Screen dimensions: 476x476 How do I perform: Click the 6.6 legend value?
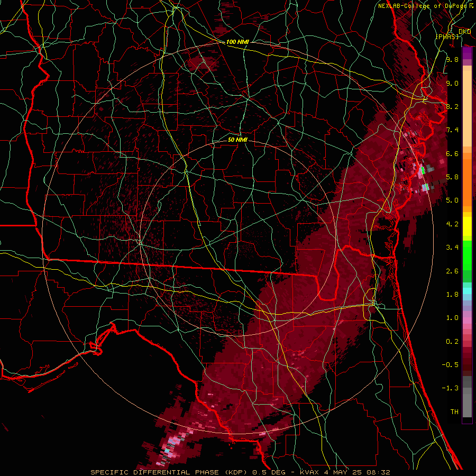click(452, 153)
